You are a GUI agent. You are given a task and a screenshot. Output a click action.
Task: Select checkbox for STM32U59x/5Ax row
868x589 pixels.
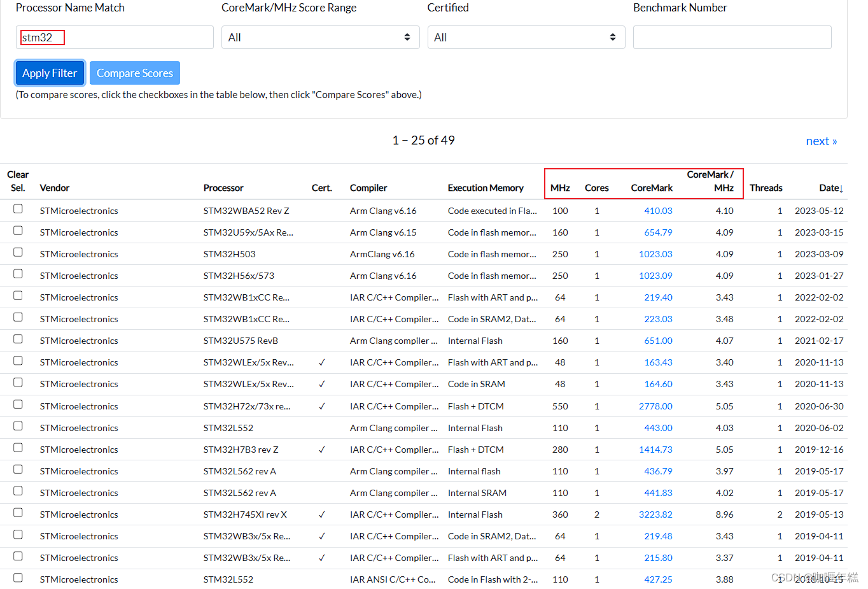(18, 231)
